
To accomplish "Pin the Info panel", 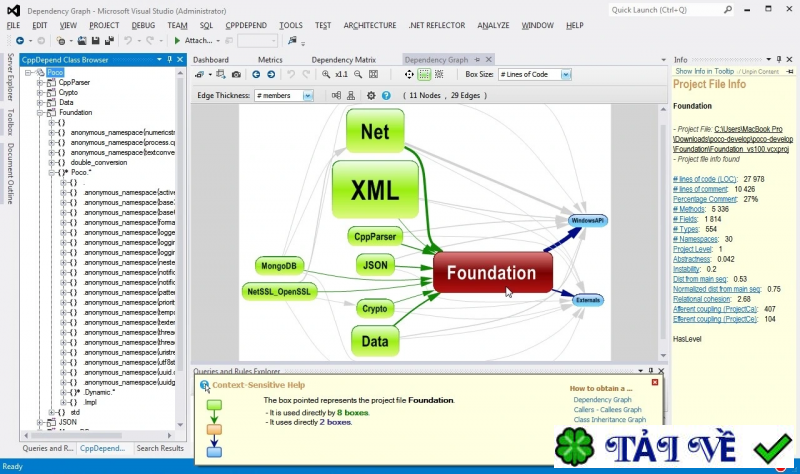I will (779, 60).
